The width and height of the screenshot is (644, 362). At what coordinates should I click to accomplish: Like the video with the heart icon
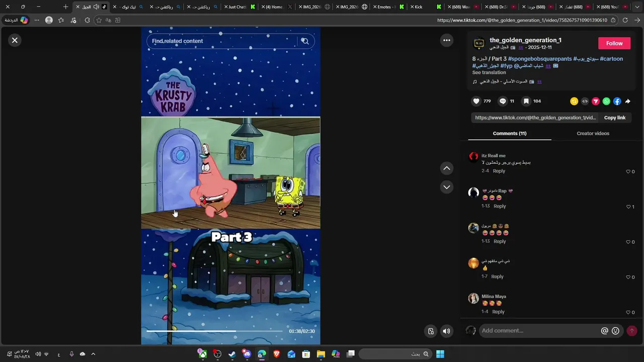(476, 101)
